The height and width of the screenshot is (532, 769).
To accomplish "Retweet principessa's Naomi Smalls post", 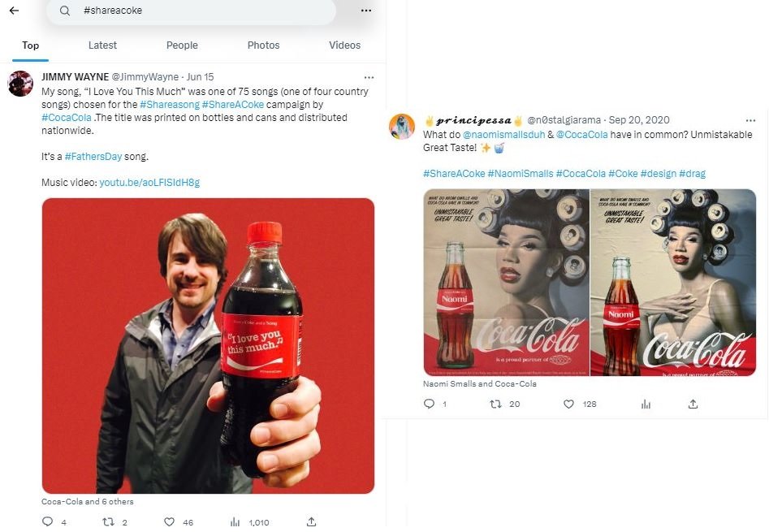I will click(496, 404).
